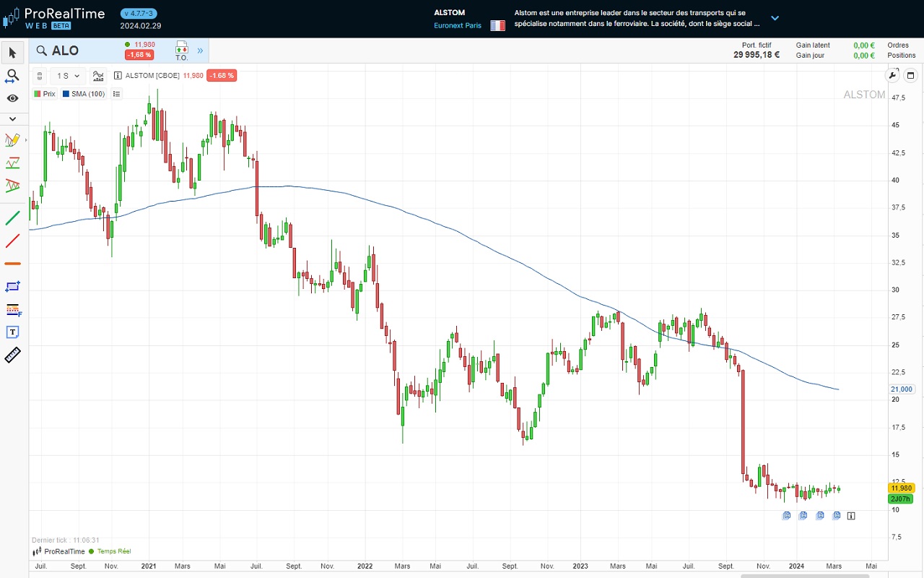Image resolution: width=924 pixels, height=578 pixels.
Task: Click the Temps Réel status indicator
Action: coord(110,551)
